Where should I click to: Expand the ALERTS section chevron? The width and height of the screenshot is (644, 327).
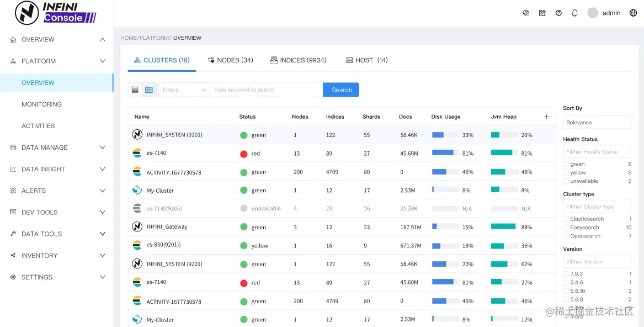coord(103,191)
